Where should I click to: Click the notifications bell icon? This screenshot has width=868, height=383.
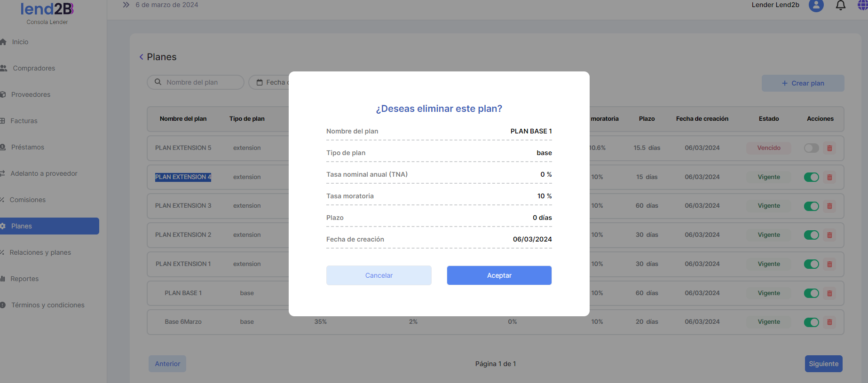[841, 5]
